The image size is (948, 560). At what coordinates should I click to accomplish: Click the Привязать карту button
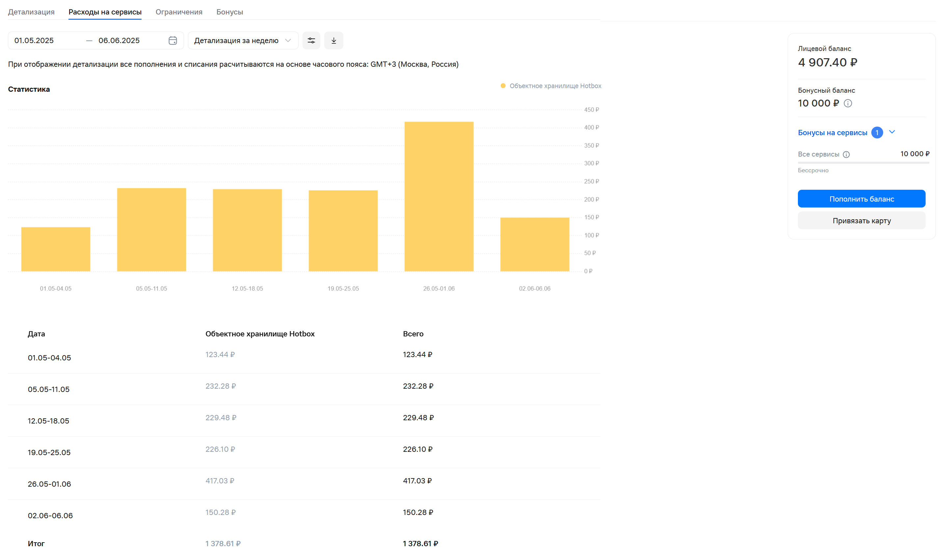861,221
